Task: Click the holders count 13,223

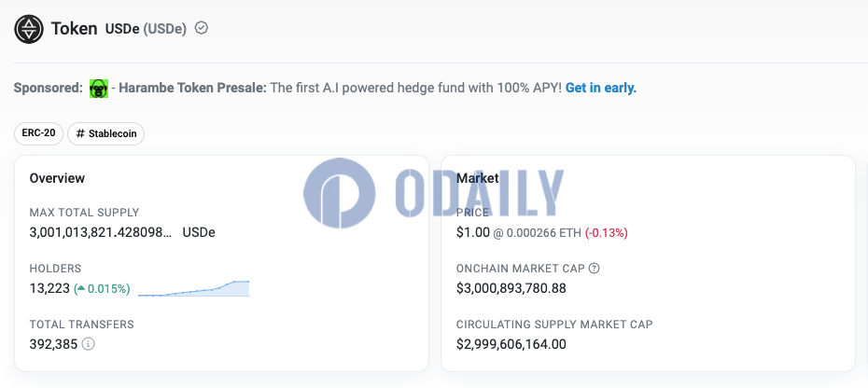Action: (x=49, y=288)
